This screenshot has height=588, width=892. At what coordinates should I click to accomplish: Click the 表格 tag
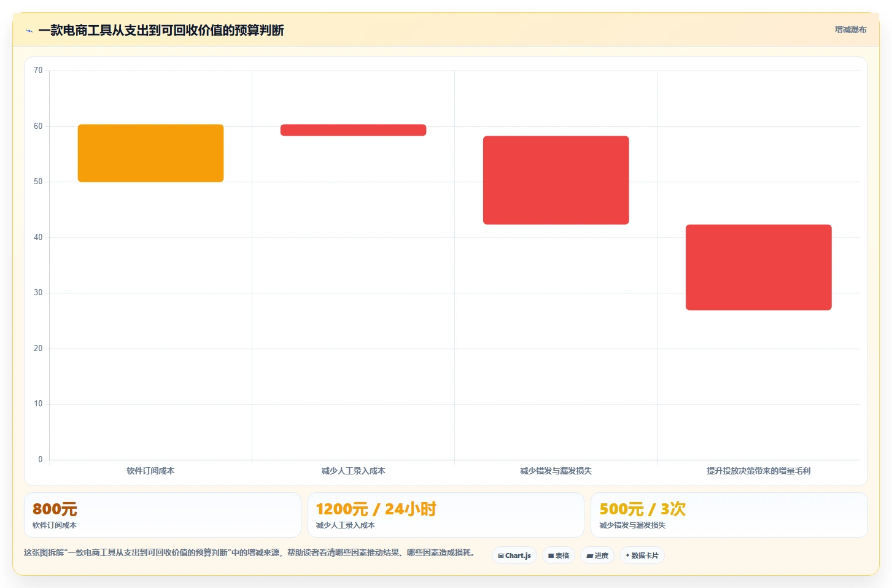(559, 555)
